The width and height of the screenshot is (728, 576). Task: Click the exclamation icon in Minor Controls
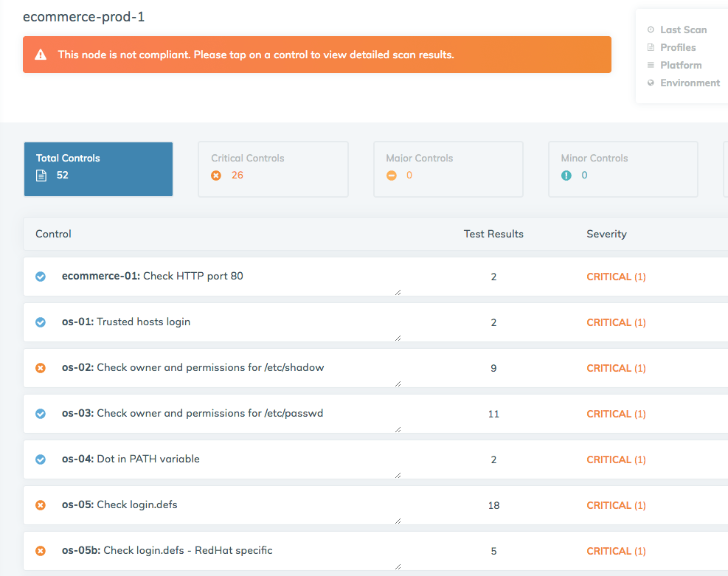tap(566, 176)
